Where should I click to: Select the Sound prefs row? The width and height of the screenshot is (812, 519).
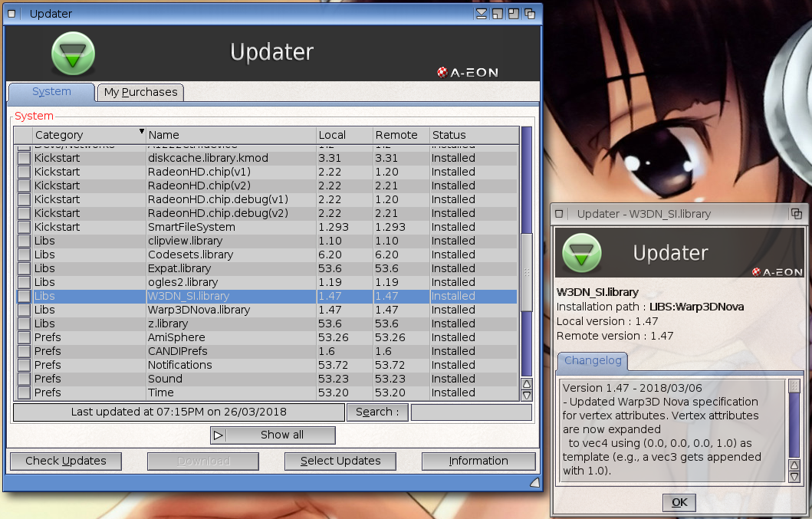(x=266, y=379)
